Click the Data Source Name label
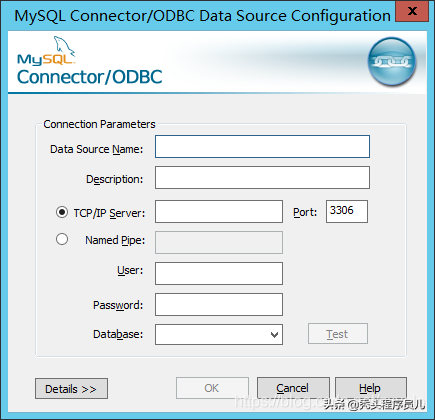 point(96,149)
